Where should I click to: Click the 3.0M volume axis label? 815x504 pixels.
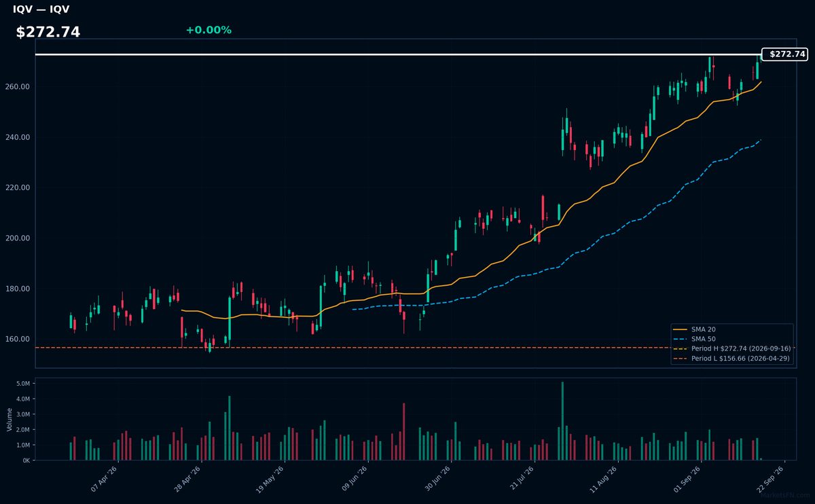click(x=24, y=414)
